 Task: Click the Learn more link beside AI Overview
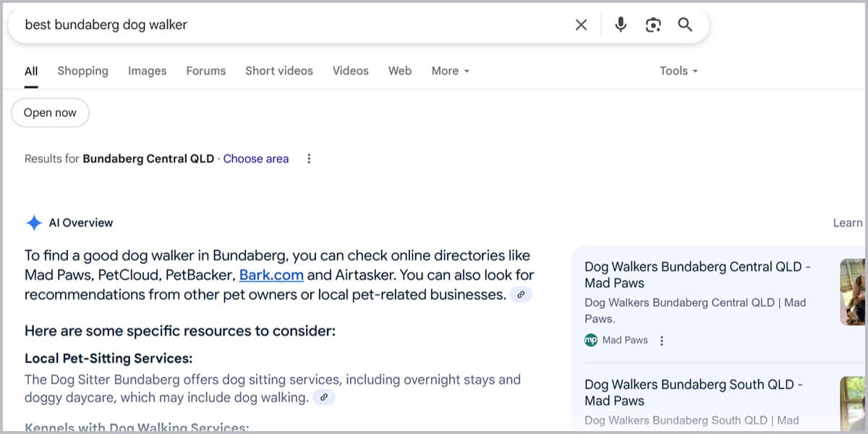point(849,223)
